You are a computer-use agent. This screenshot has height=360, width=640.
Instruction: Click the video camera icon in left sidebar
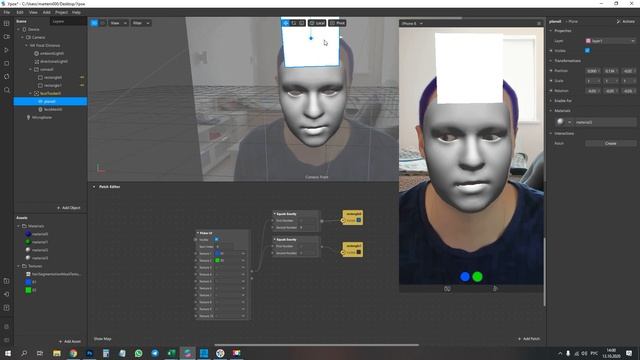pyautogui.click(x=7, y=37)
